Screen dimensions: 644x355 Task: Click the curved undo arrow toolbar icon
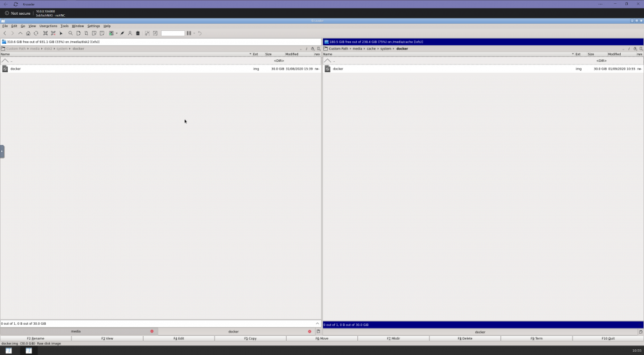point(200,34)
